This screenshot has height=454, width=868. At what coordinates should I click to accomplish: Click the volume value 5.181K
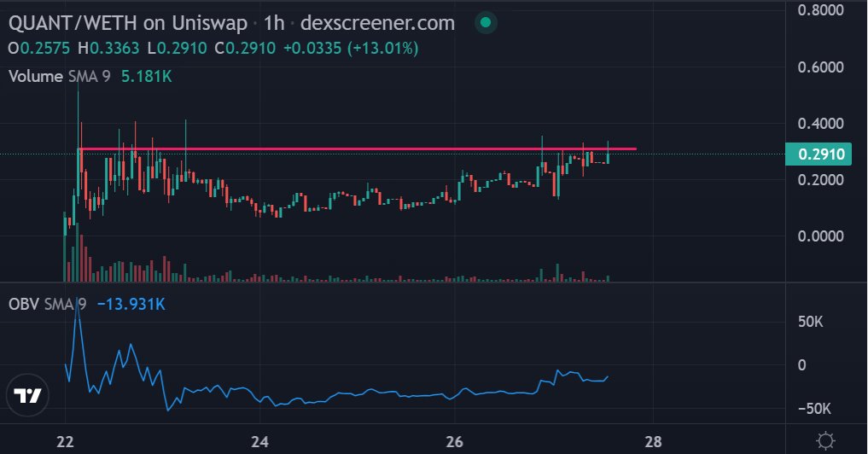tap(147, 77)
